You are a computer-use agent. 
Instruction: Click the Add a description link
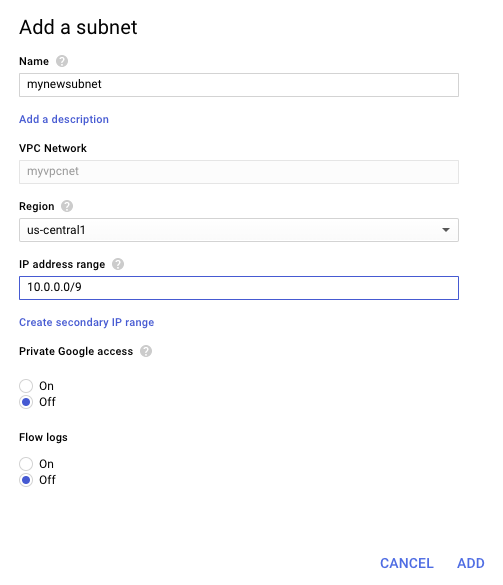coord(64,119)
